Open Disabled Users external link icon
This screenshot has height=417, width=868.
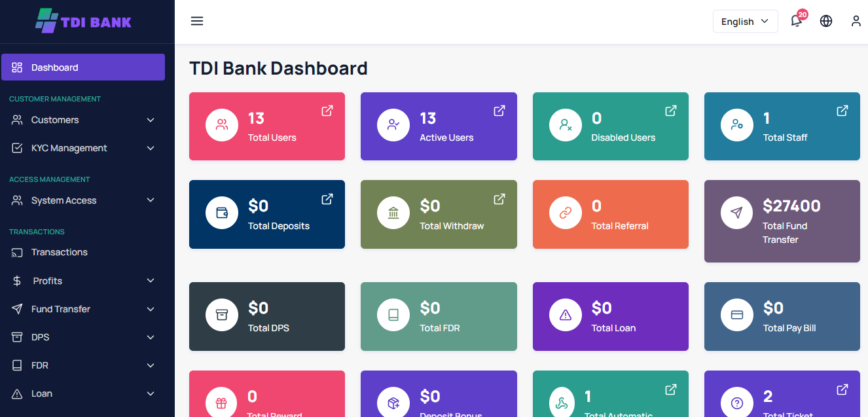[671, 111]
